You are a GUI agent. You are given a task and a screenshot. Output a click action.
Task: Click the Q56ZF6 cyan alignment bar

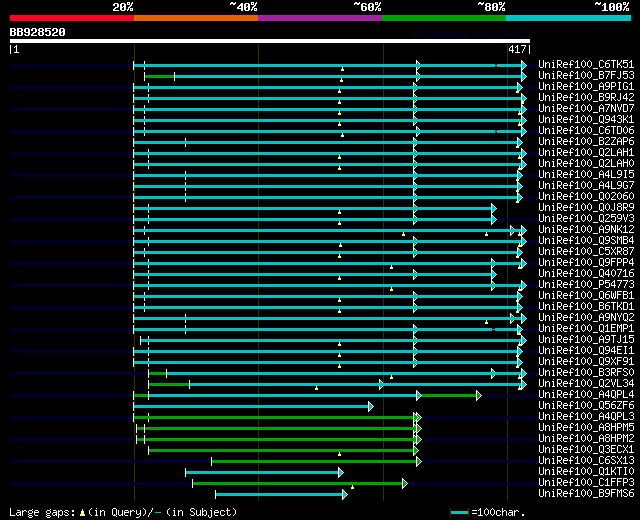pos(253,407)
